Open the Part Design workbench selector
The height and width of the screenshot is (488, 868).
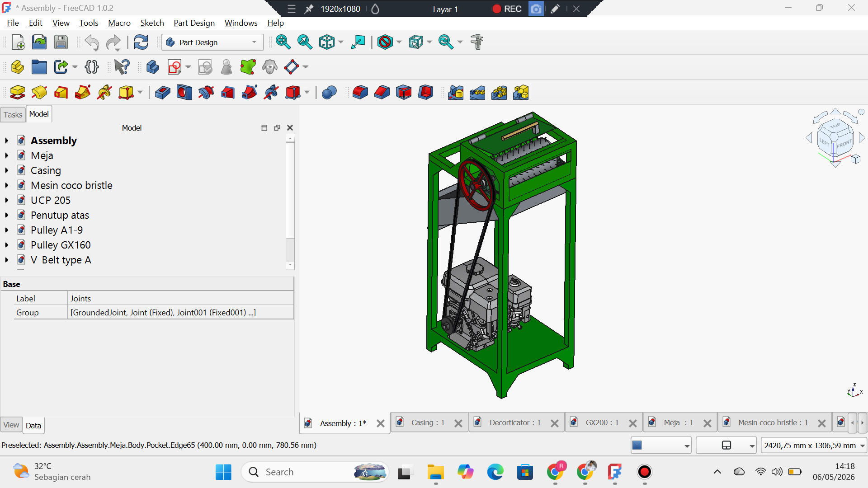click(212, 42)
